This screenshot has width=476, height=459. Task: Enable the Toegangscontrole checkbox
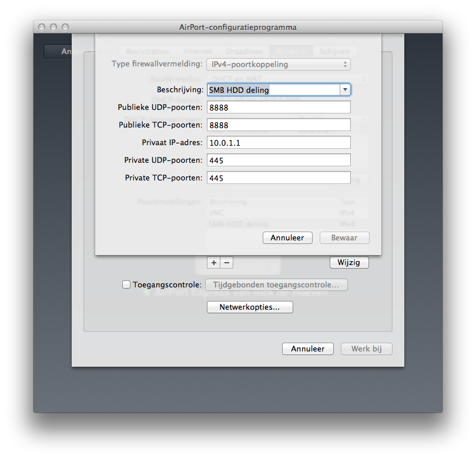126,285
